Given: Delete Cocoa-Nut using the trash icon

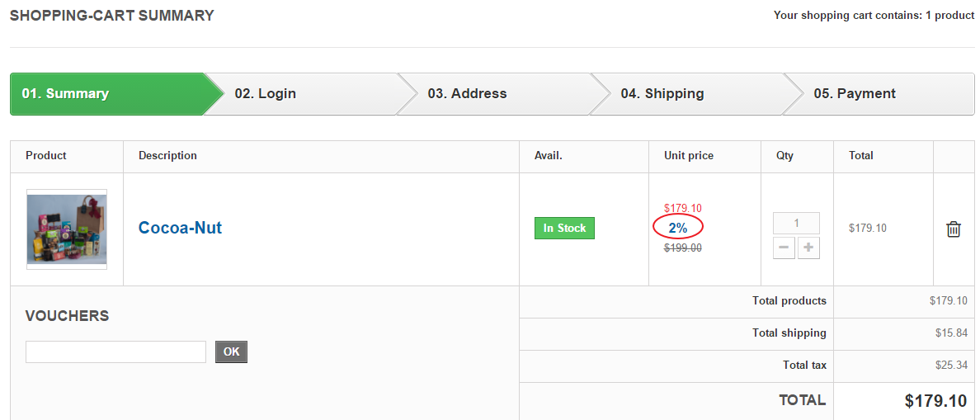Looking at the screenshot, I should click(x=953, y=229).
